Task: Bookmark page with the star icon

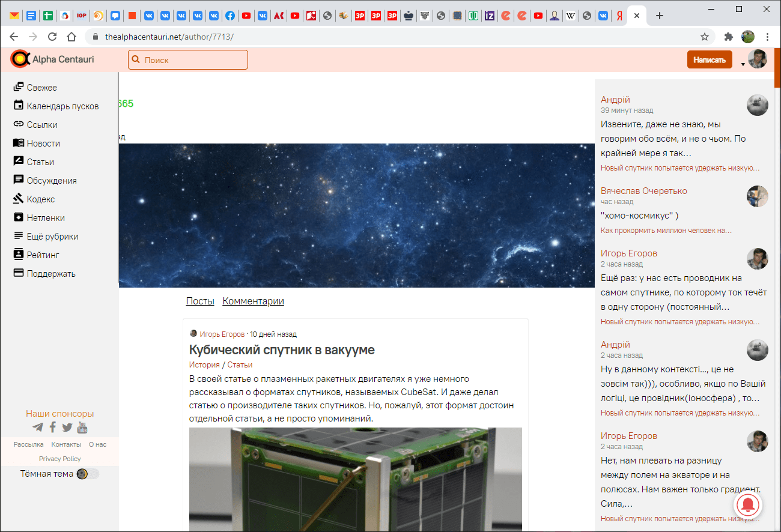Action: point(705,37)
